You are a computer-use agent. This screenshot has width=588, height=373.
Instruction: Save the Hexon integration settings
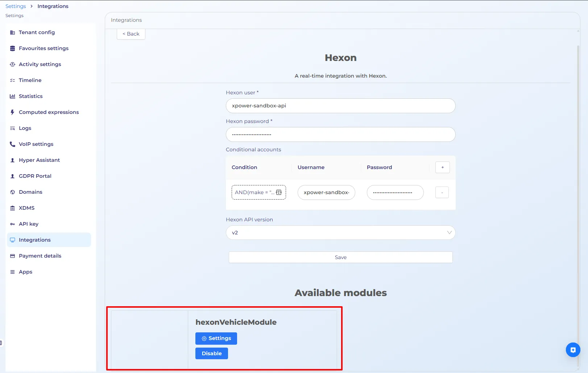(x=340, y=257)
